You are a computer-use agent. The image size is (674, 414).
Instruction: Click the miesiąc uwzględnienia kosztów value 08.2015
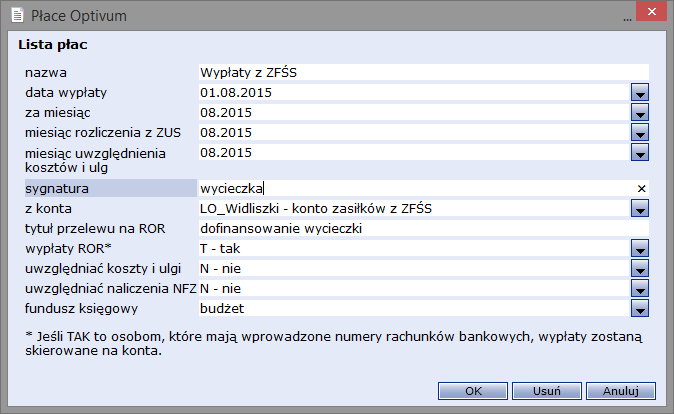point(226,152)
